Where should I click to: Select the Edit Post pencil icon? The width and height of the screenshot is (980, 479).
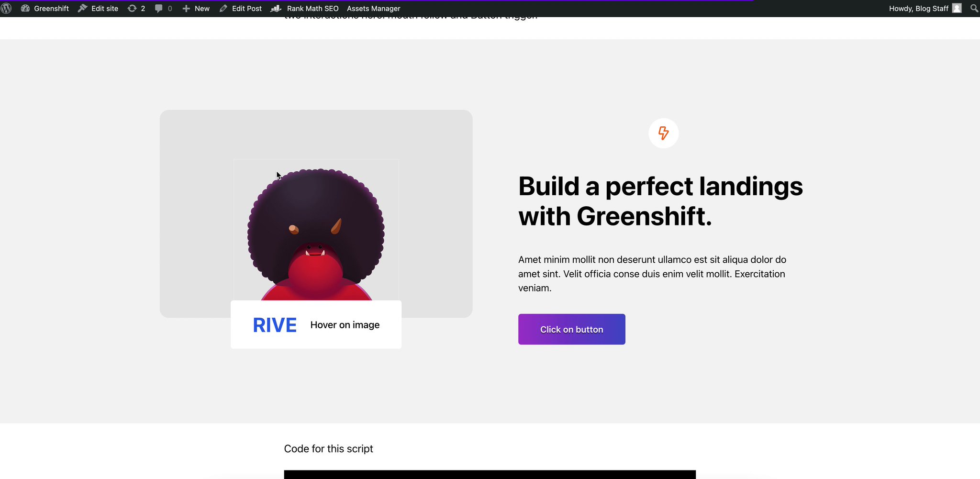tap(223, 8)
